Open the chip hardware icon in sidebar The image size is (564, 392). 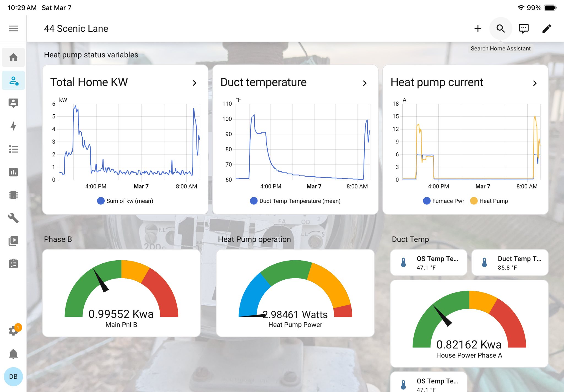pyautogui.click(x=13, y=195)
